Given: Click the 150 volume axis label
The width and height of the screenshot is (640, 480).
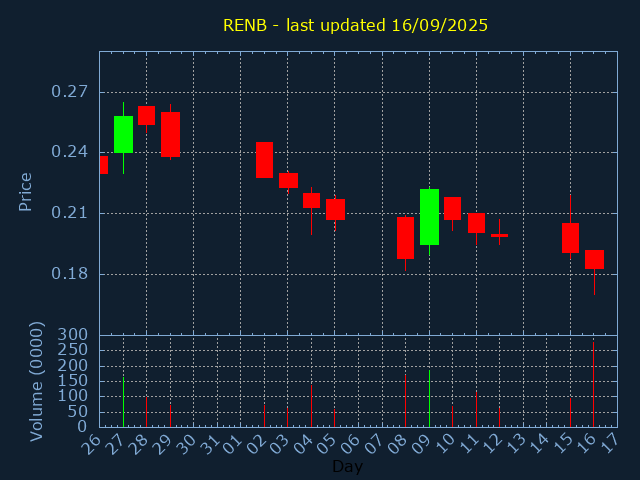Looking at the screenshot, I should [73, 381].
